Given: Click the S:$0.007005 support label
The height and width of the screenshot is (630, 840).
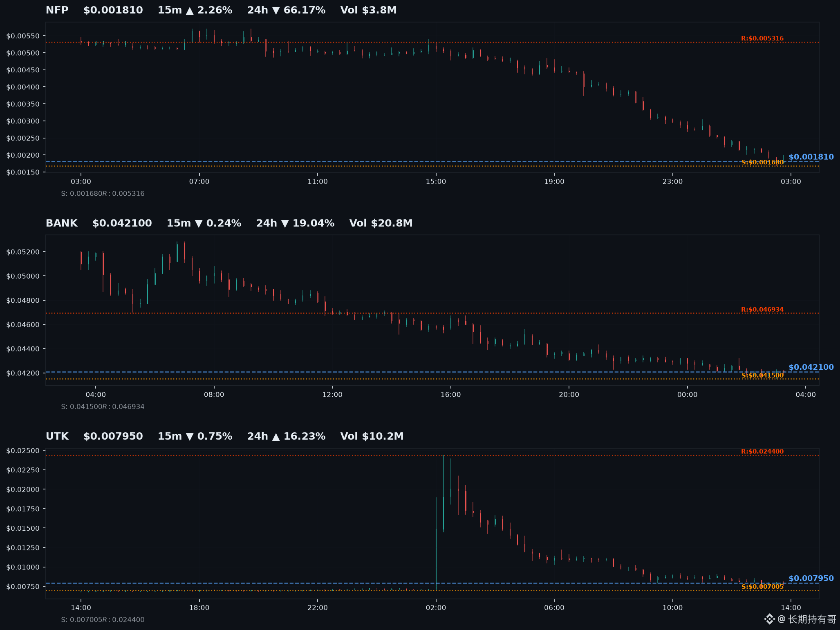Looking at the screenshot, I should pos(762,587).
